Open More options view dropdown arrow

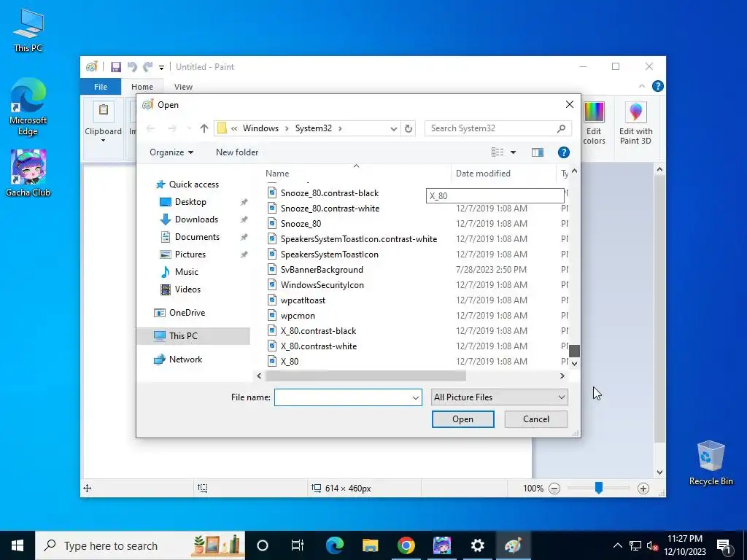[x=513, y=152]
